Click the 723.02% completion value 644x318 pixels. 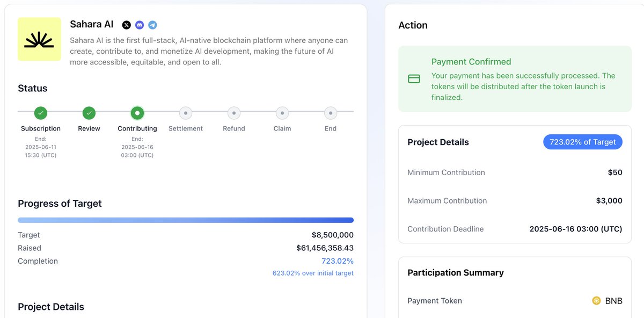pyautogui.click(x=338, y=261)
